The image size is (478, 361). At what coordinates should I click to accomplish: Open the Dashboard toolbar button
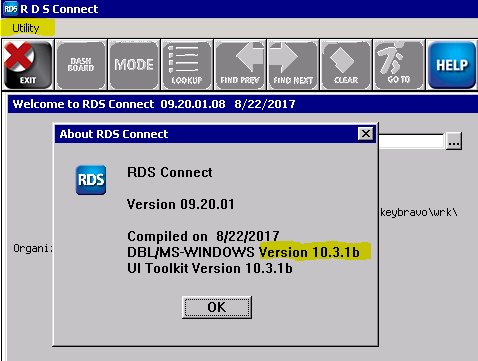tap(81, 65)
